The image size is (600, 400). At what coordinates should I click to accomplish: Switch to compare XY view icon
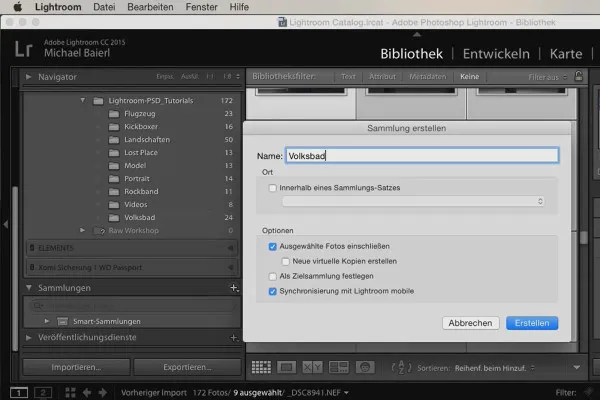point(312,367)
